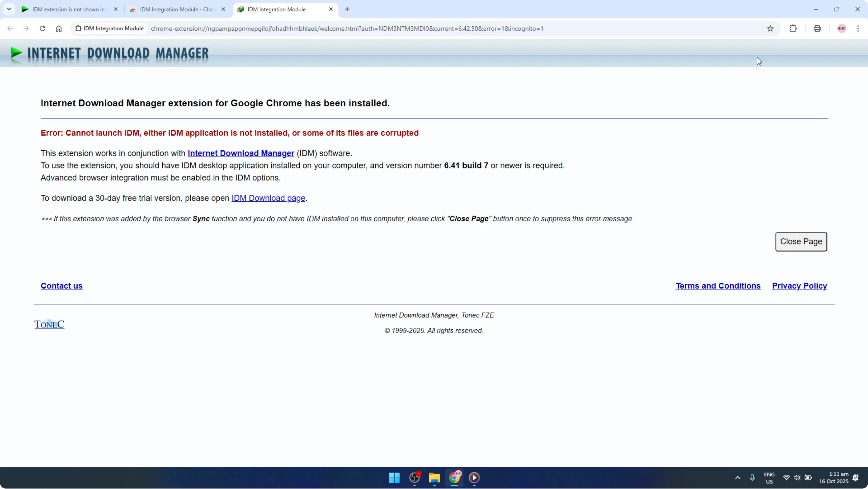Expand hidden system tray icons

point(738,478)
